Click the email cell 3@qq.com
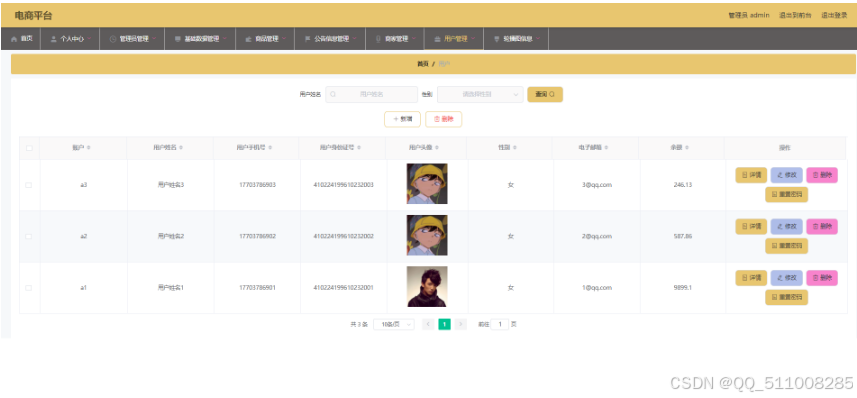The width and height of the screenshot is (857, 398). tap(596, 185)
